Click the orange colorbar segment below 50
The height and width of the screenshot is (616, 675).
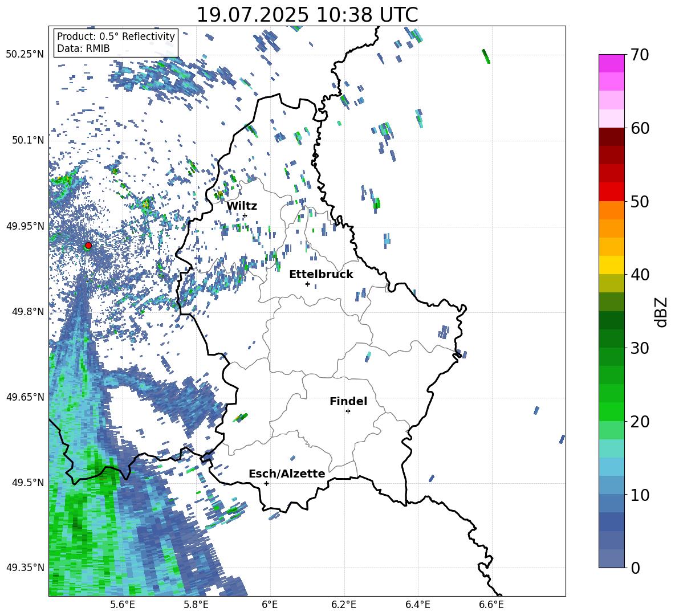point(611,210)
